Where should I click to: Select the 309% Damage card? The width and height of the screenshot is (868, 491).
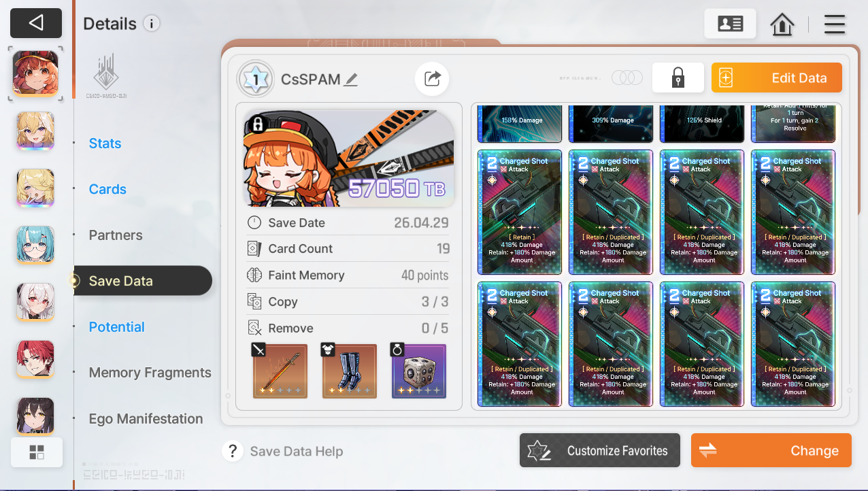point(612,122)
